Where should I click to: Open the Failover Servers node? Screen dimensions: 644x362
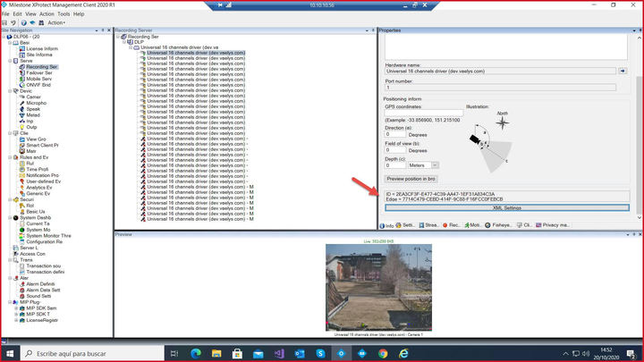coord(40,72)
